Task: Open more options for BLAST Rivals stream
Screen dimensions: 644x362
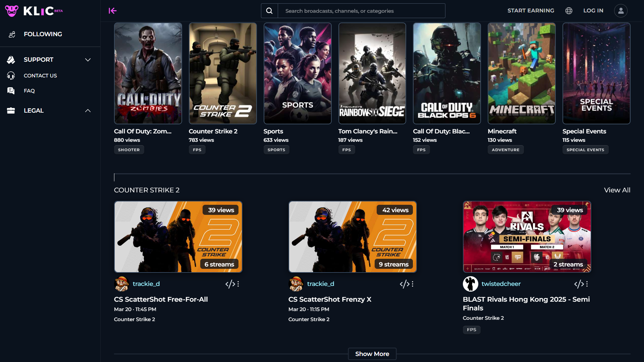Action: click(587, 284)
